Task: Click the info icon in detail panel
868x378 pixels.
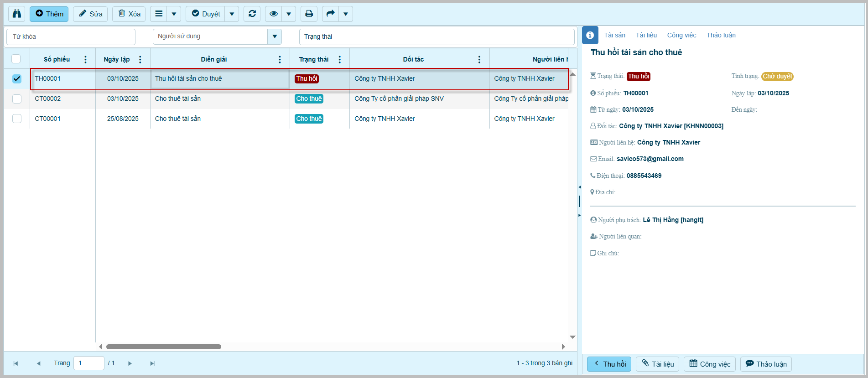Action: tap(590, 35)
